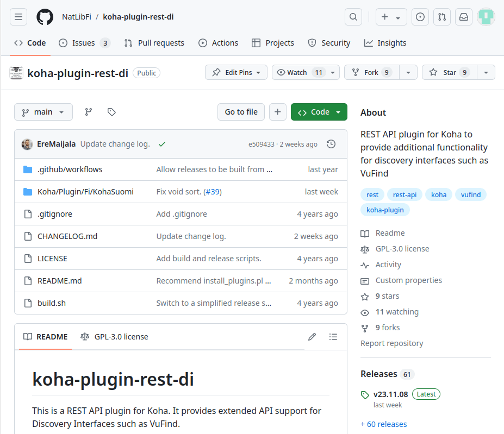Select the Code tab

30,43
